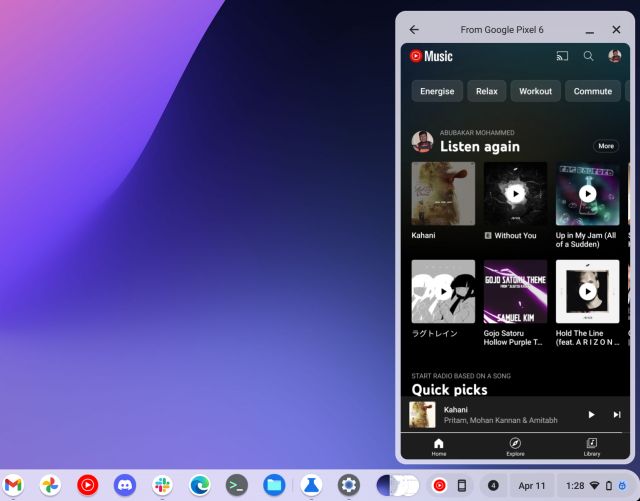Select the Energise mood chip
Viewport: 640px width, 501px height.
(x=437, y=91)
